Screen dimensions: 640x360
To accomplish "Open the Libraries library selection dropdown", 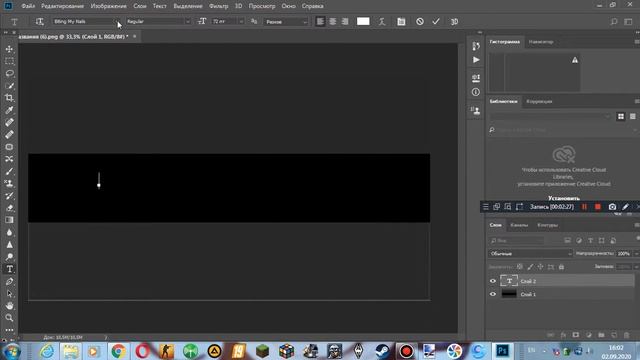I will pyautogui.click(x=550, y=117).
